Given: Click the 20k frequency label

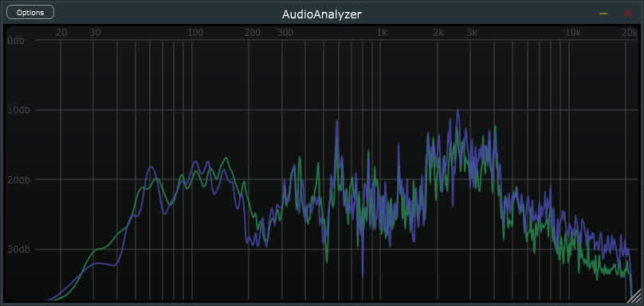Looking at the screenshot, I should 629,33.
